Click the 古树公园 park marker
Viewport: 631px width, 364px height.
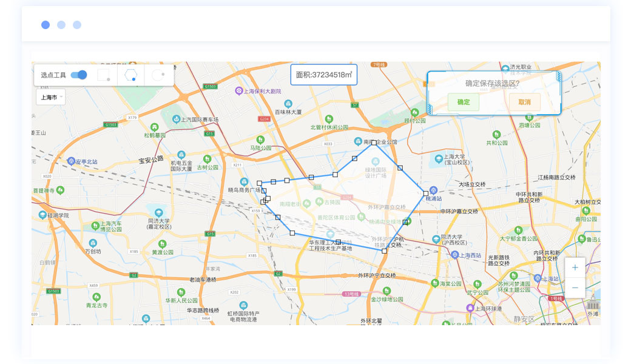(x=208, y=159)
